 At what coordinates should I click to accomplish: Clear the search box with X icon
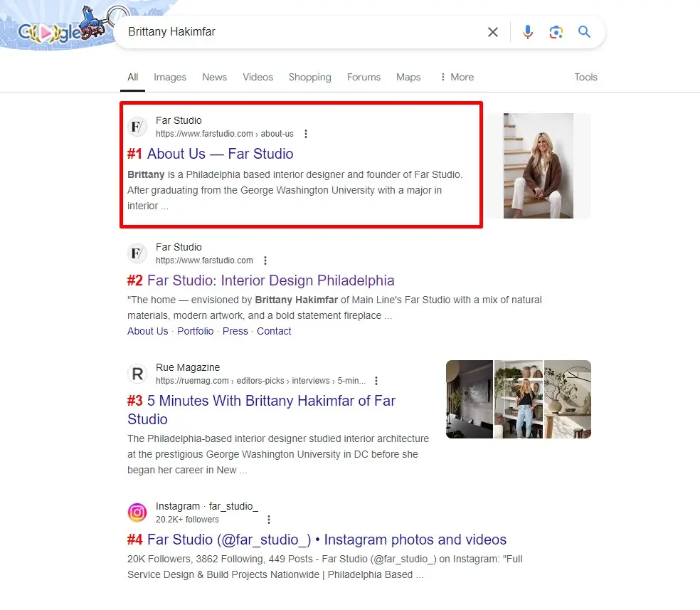point(492,32)
